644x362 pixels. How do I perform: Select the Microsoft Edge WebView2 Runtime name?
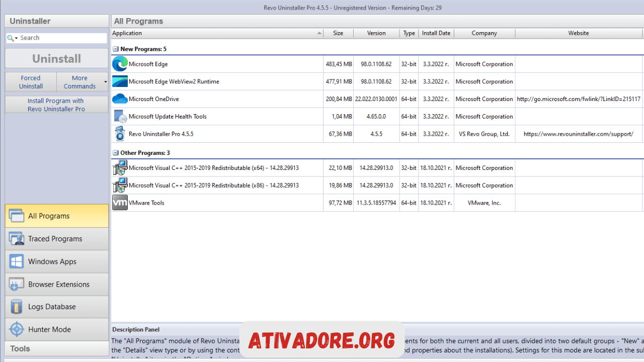click(x=174, y=81)
